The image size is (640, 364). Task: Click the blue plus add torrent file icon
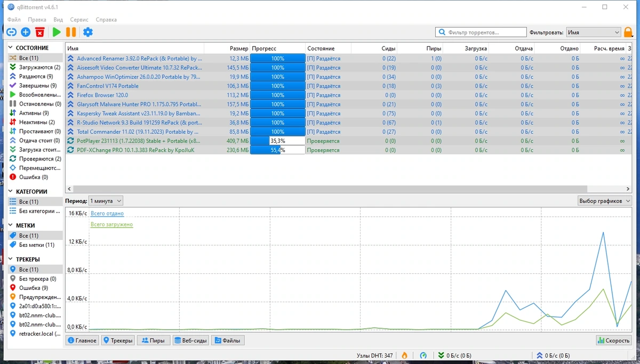pos(26,33)
